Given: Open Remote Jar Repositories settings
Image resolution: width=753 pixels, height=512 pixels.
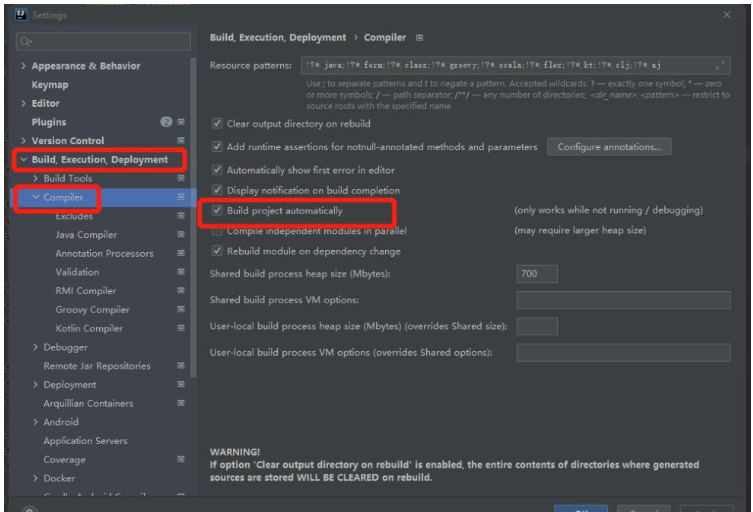Looking at the screenshot, I should click(x=97, y=366).
